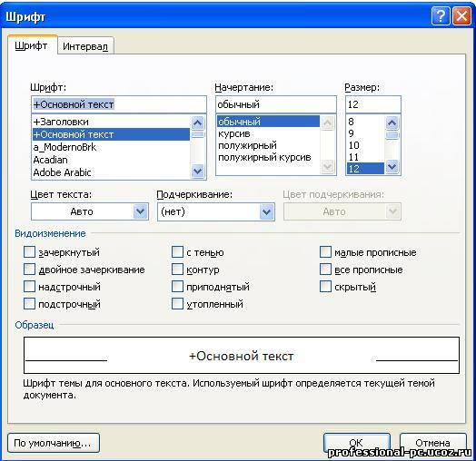Toggle the с тенью checkbox
This screenshot has width=476, height=461.
[177, 251]
